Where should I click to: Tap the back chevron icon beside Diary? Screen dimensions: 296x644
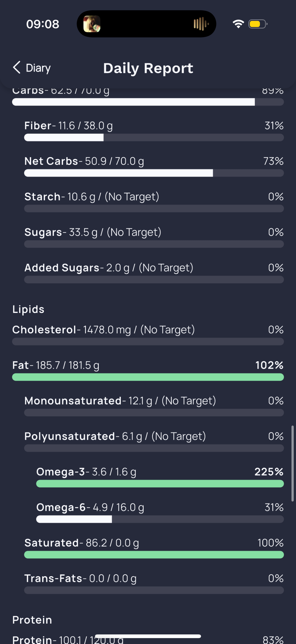(17, 68)
